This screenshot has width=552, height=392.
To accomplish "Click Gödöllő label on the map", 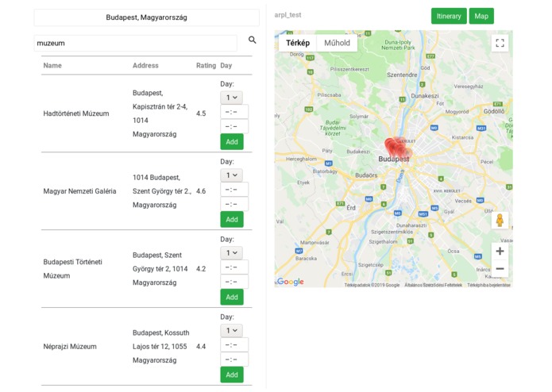I will (493, 111).
